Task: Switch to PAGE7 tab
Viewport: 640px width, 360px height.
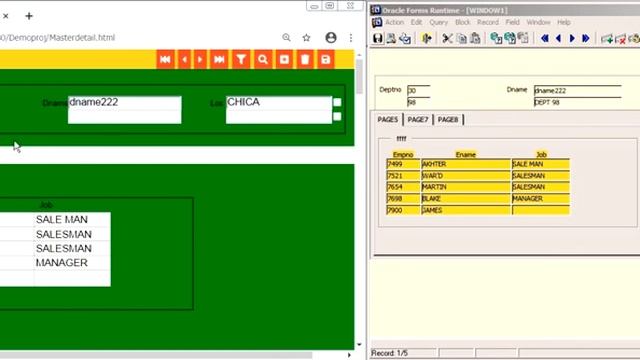Action: (x=418, y=119)
